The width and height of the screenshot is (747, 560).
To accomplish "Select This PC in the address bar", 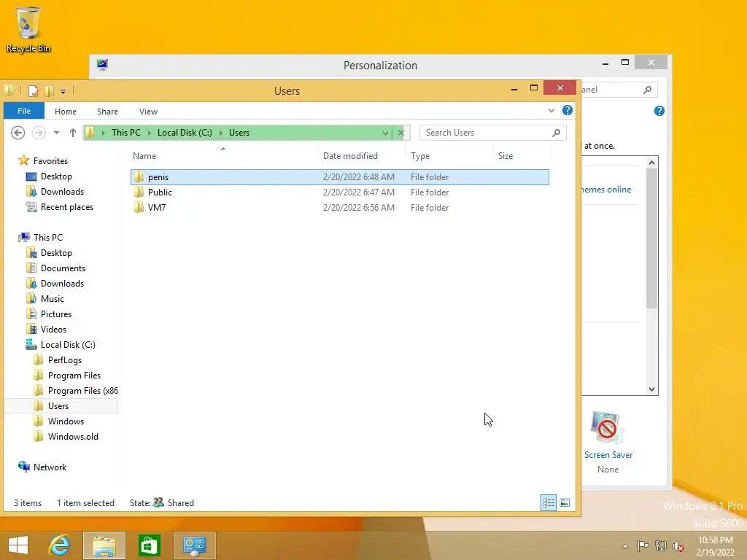I will 125,133.
